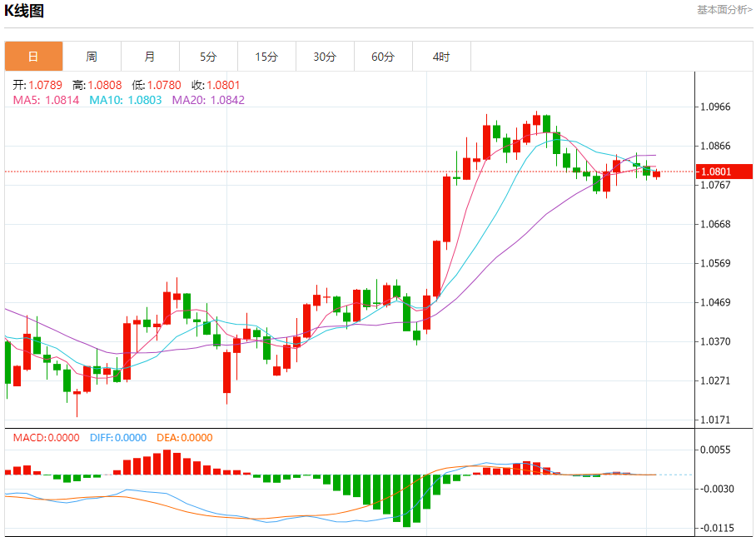Image resolution: width=756 pixels, height=537 pixels.
Task: Select the 4时 interval tab
Action: (x=441, y=57)
